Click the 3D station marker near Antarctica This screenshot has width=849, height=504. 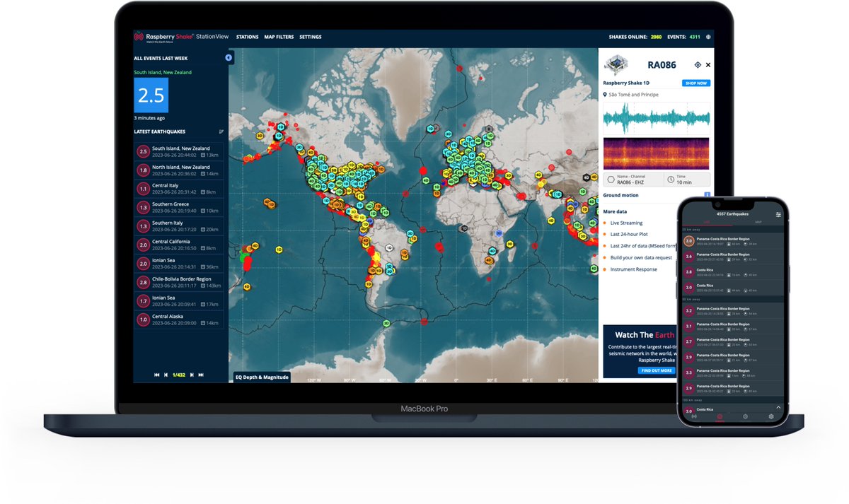[386, 323]
